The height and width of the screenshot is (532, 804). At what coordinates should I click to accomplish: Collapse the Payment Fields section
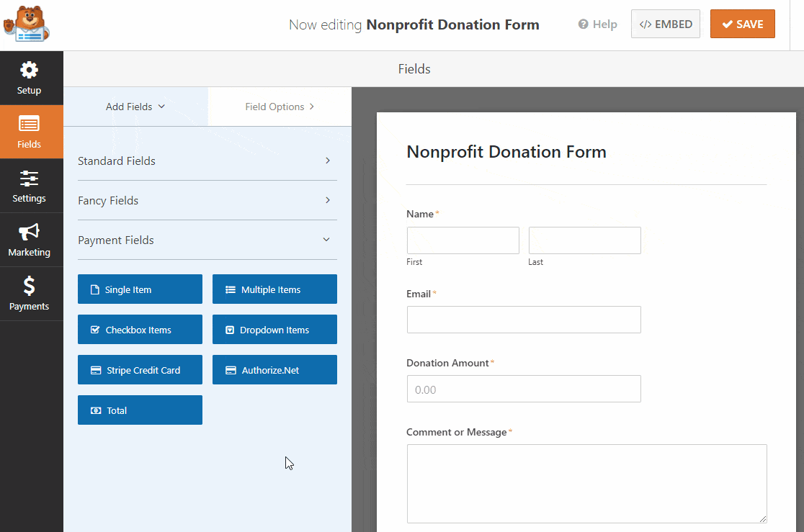pos(207,240)
